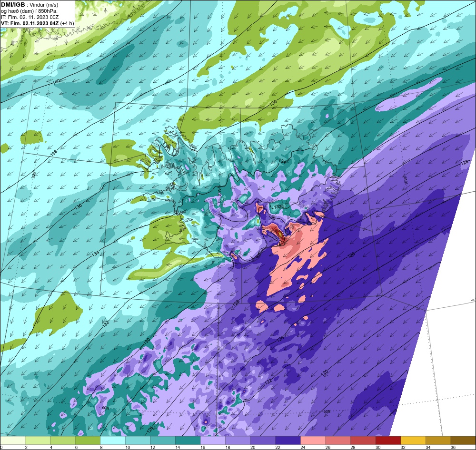This screenshot has height=450, width=476.
Task: Select the '138' height contour label
Action: tap(54, 153)
